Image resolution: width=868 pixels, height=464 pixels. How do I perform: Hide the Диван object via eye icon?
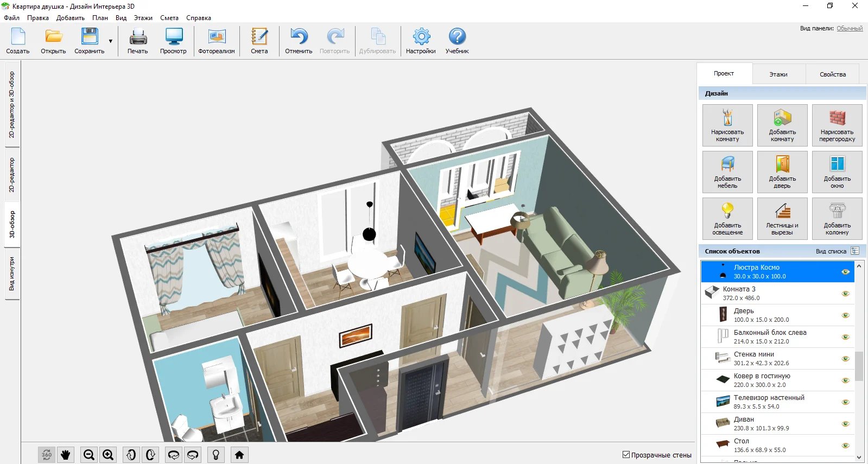(845, 424)
